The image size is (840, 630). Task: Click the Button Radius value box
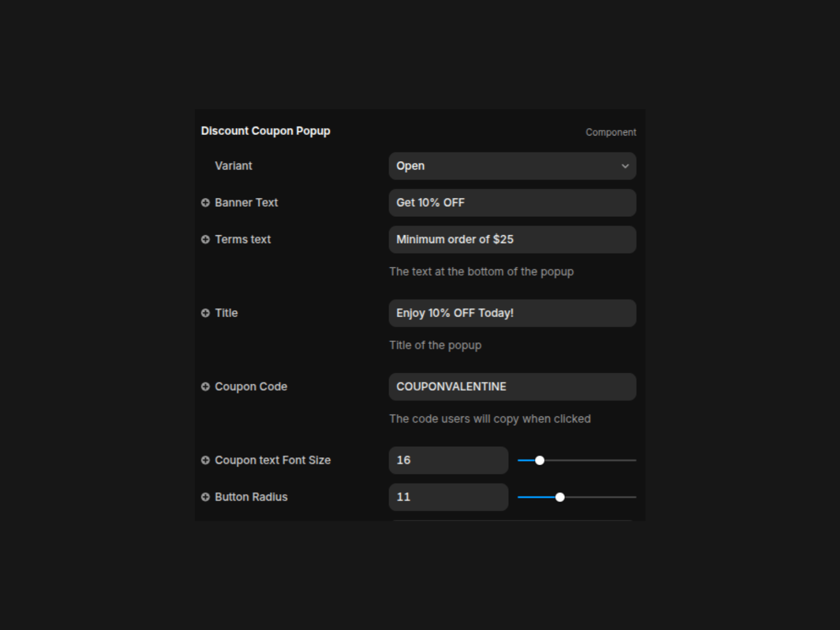click(x=448, y=497)
